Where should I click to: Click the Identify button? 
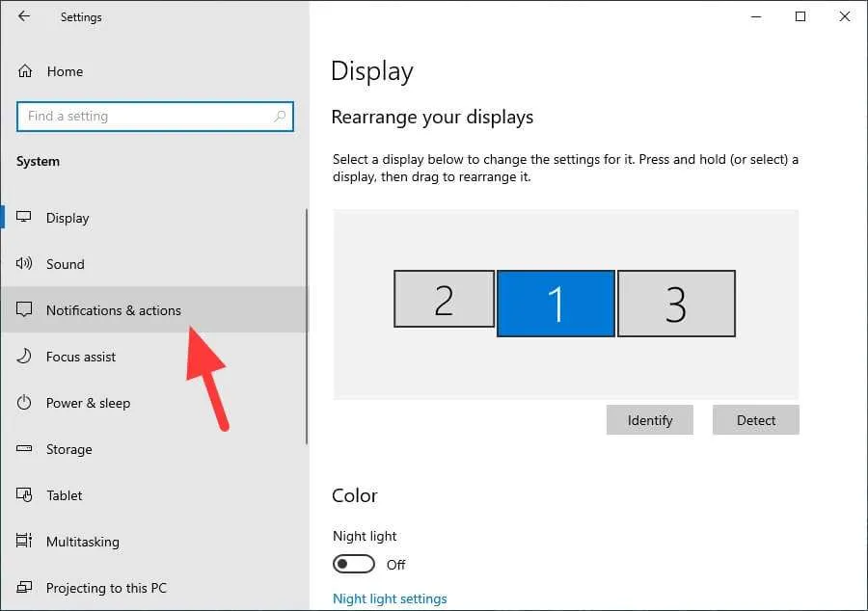tap(650, 419)
